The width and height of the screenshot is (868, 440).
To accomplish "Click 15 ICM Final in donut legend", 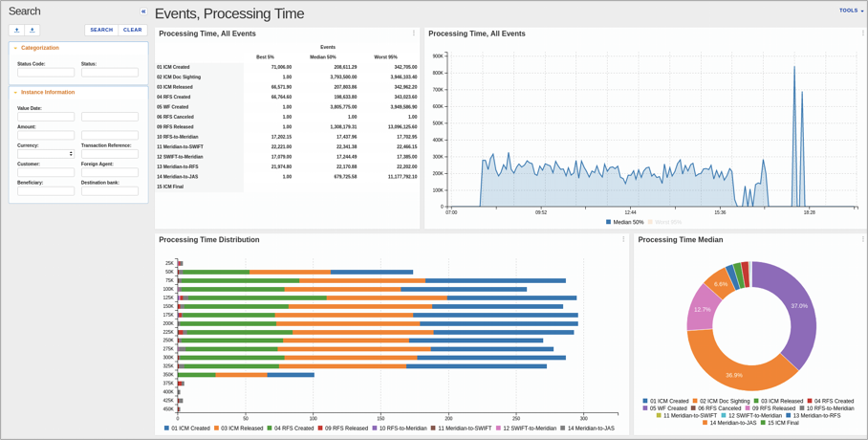I will [778, 422].
